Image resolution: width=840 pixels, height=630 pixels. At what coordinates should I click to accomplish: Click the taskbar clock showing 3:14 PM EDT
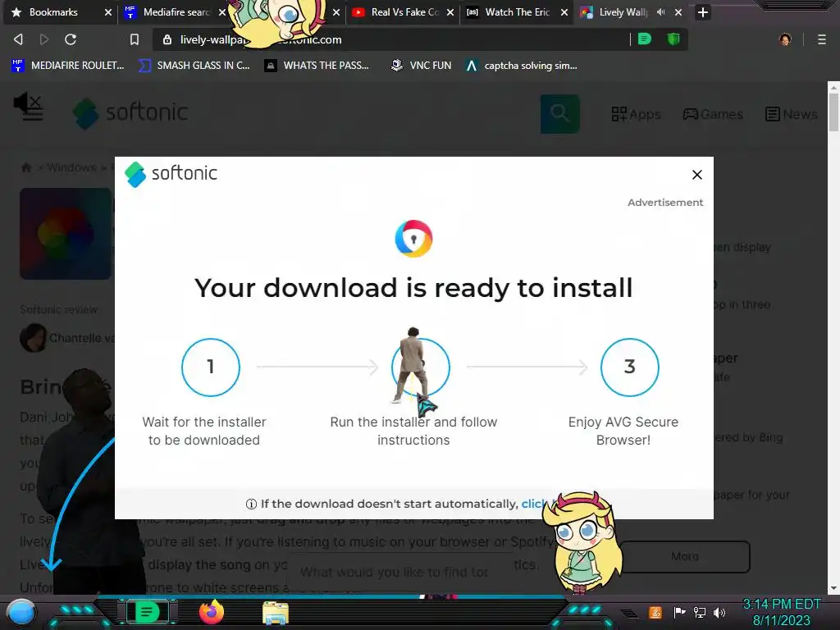[x=782, y=612]
